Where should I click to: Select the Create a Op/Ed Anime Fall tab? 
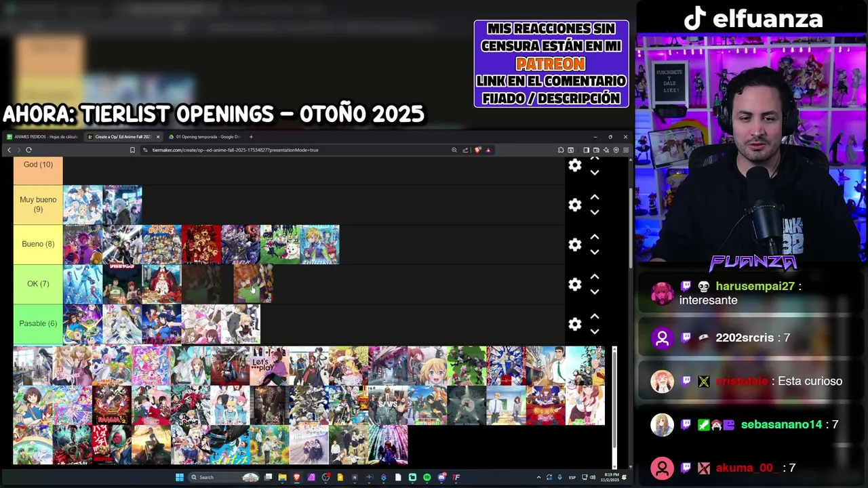tap(122, 137)
